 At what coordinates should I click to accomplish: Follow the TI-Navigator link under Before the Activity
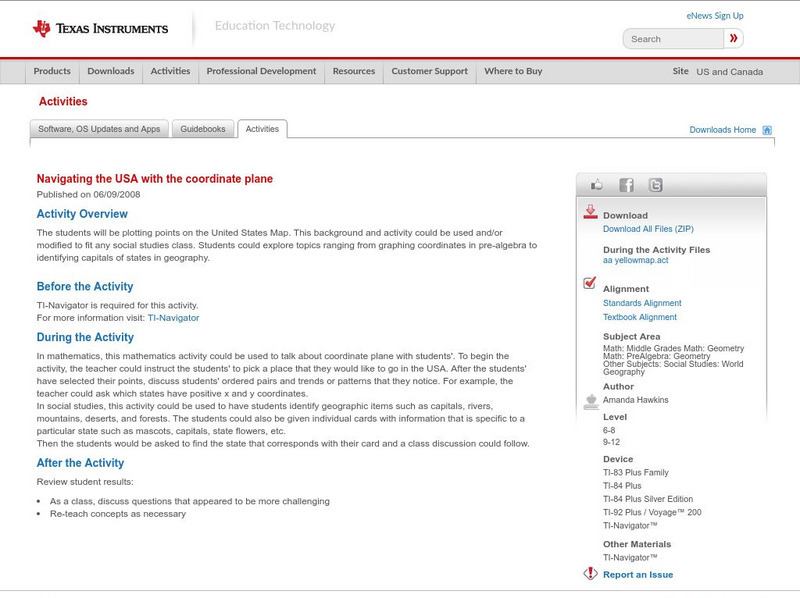pos(173,318)
